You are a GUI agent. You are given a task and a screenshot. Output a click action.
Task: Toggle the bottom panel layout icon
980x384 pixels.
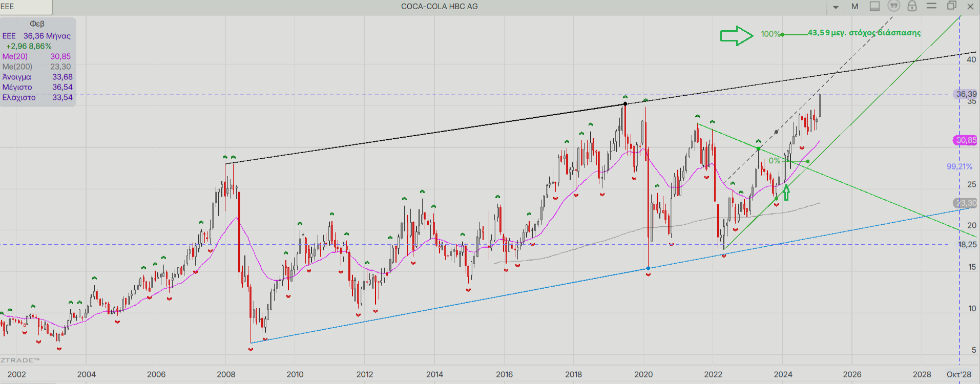pyautogui.click(x=874, y=6)
